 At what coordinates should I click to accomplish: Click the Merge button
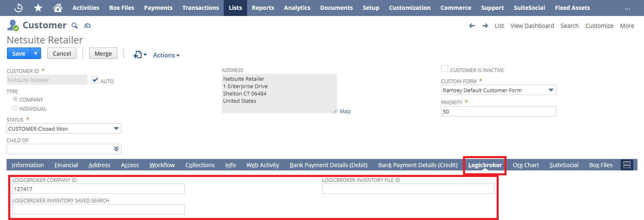[x=103, y=54]
